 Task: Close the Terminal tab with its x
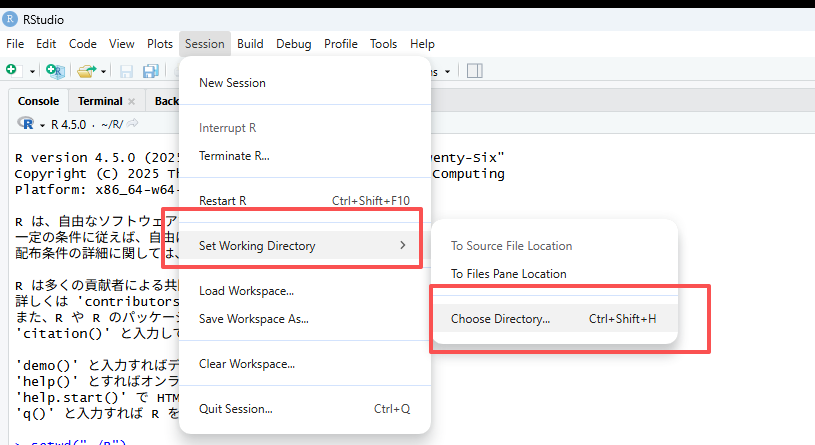coord(131,101)
